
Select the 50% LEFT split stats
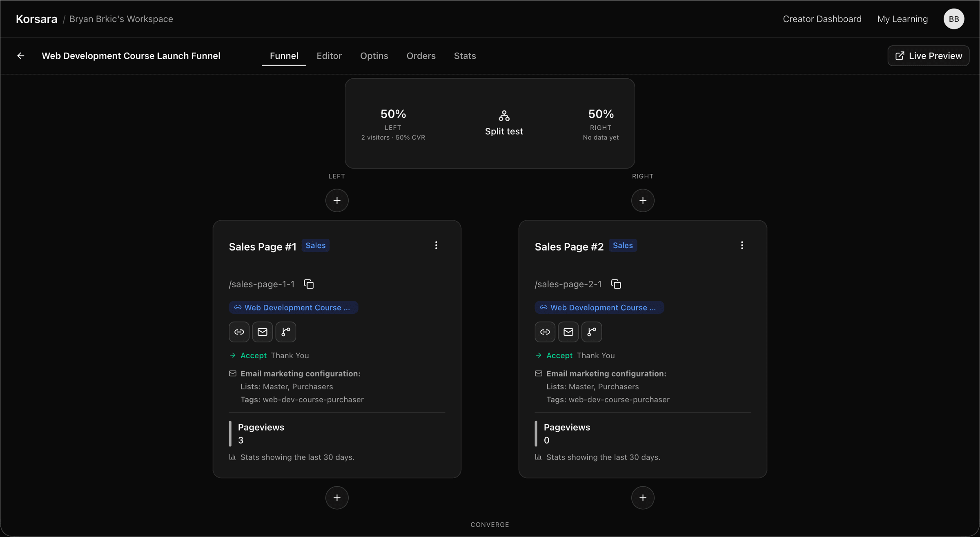tap(393, 124)
